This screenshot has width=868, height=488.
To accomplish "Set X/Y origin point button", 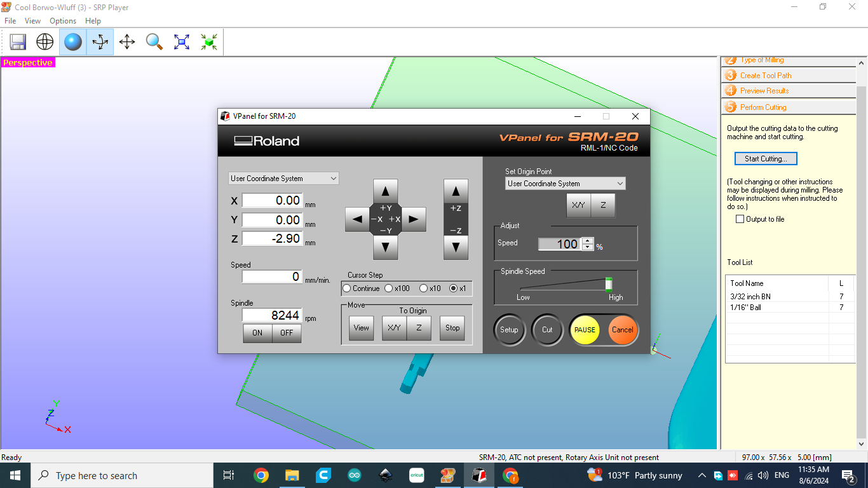I will pos(579,205).
